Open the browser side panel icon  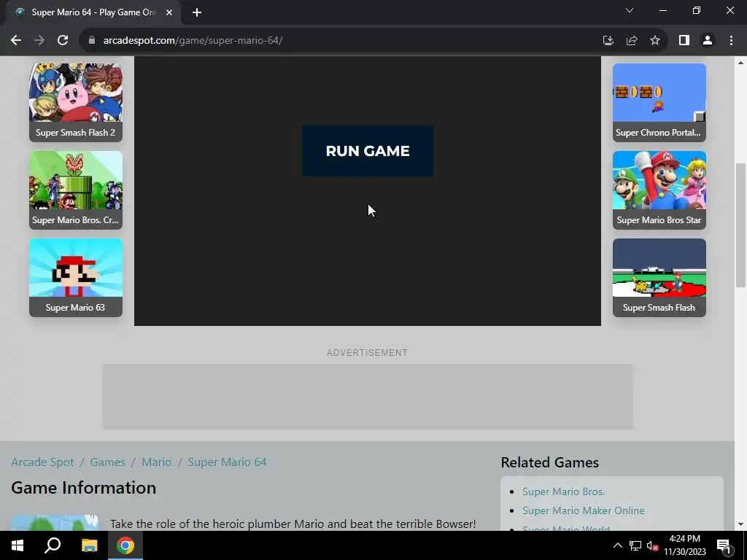(684, 41)
